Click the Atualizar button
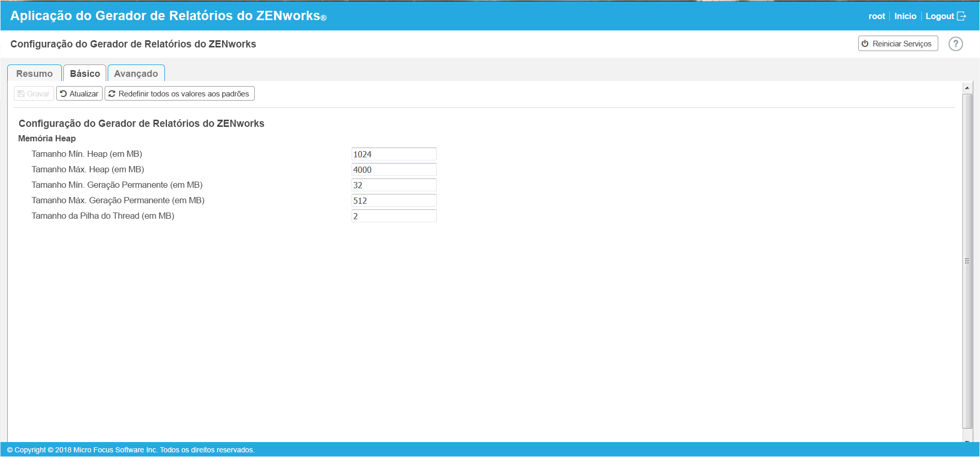The image size is (980, 457). coord(79,93)
